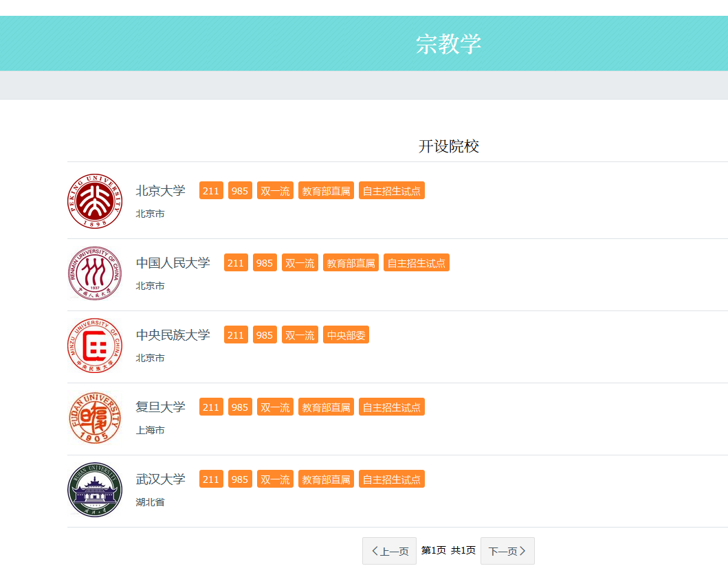Open the 中国人民大学 school link
The width and height of the screenshot is (728, 577).
173,263
